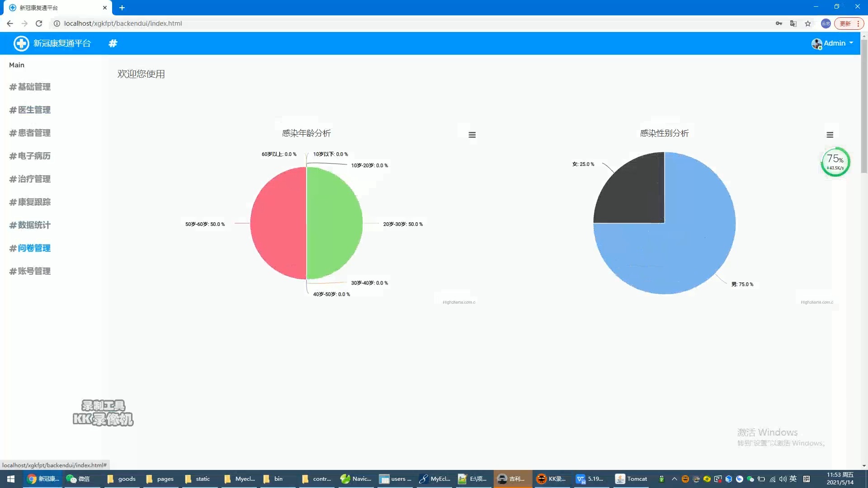The width and height of the screenshot is (868, 488).
Task: Reload the page with the refresh icon
Action: point(39,23)
